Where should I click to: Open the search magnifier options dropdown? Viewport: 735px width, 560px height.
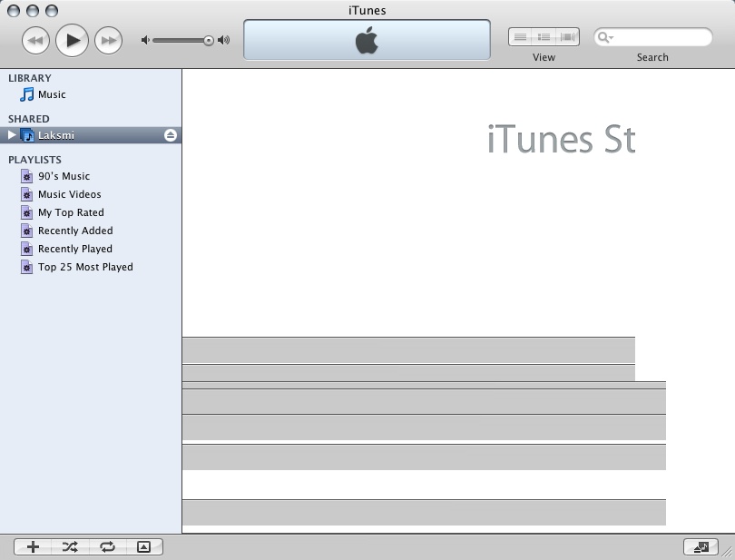(x=605, y=37)
